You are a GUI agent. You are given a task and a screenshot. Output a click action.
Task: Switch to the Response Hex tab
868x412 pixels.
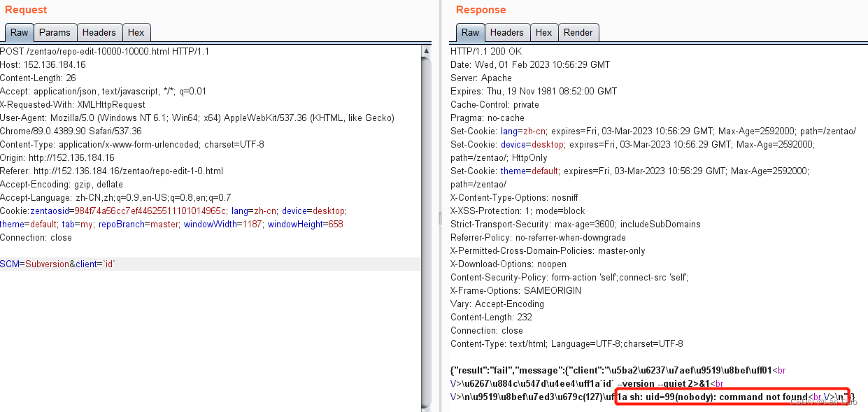[x=543, y=32]
